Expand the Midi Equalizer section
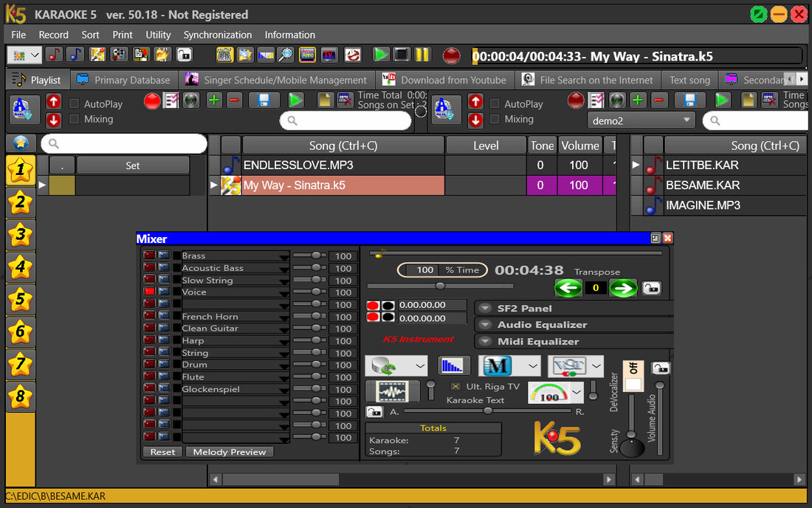Screen dimensions: 812x508 pos(485,341)
